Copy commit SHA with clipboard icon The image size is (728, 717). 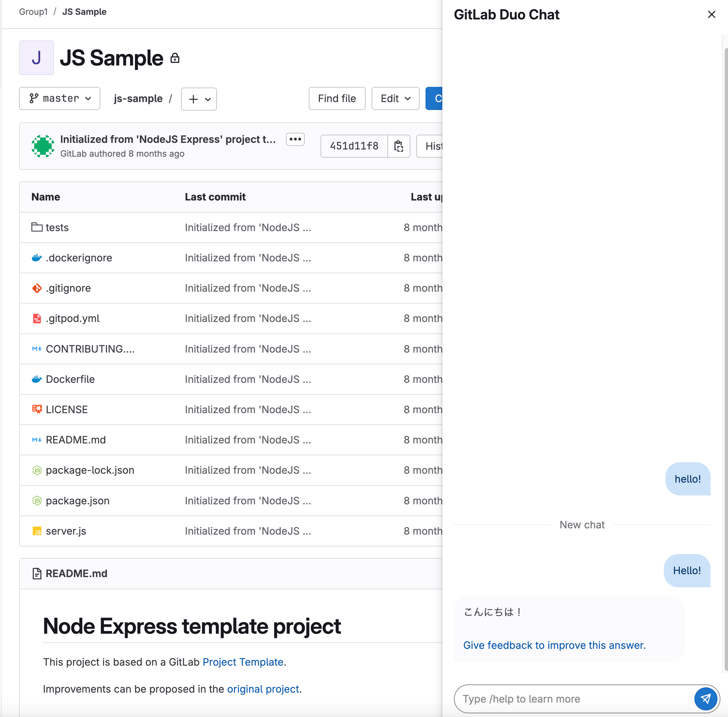(x=399, y=146)
